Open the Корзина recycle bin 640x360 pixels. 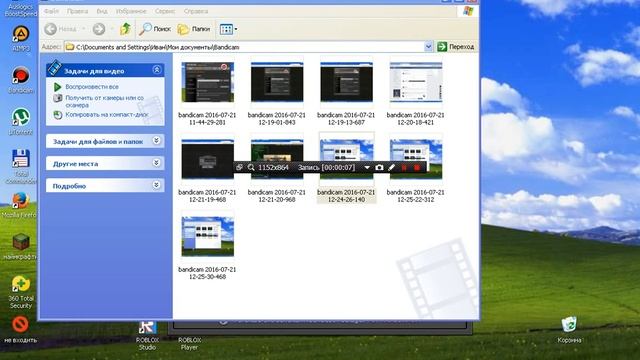569,329
